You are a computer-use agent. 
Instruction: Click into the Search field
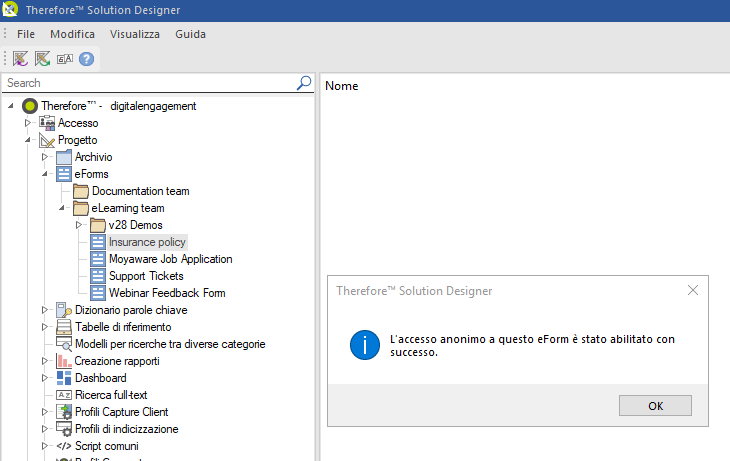click(150, 83)
